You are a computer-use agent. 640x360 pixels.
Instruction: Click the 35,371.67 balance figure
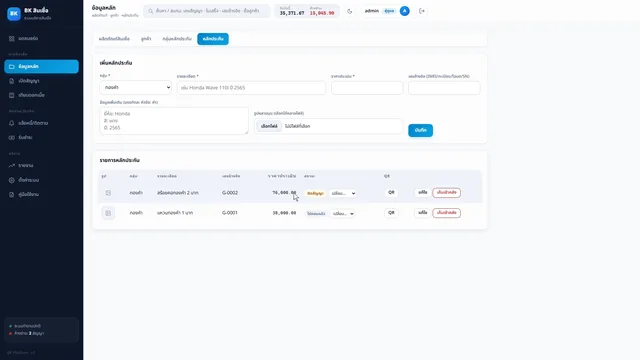pyautogui.click(x=292, y=13)
